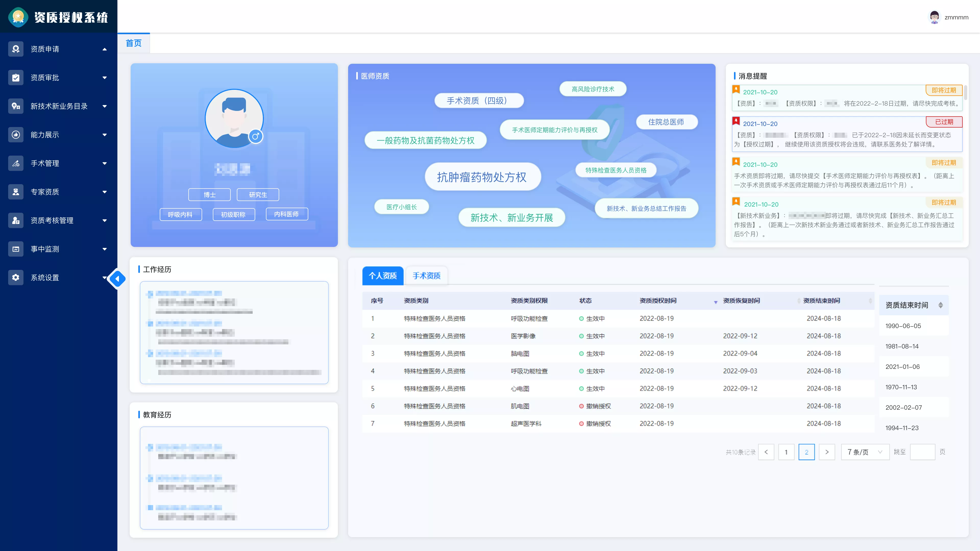Click the 已过期 status badge
The height and width of the screenshot is (551, 980).
[944, 122]
